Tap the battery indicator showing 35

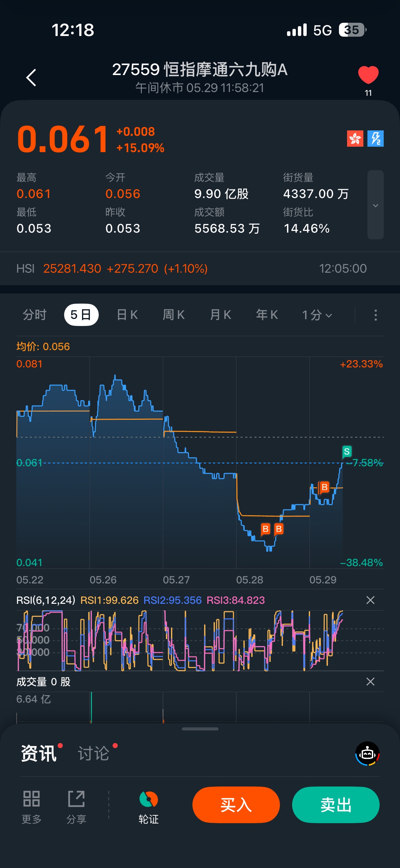click(x=352, y=30)
